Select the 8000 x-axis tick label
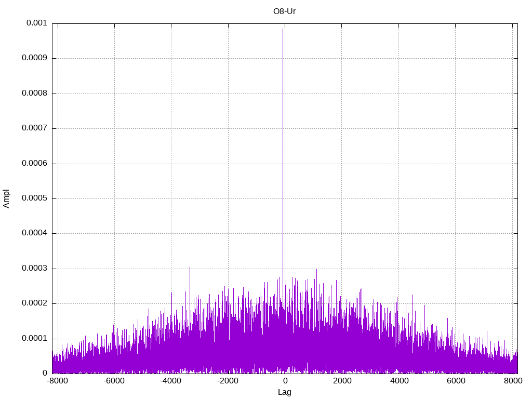 tap(512, 381)
